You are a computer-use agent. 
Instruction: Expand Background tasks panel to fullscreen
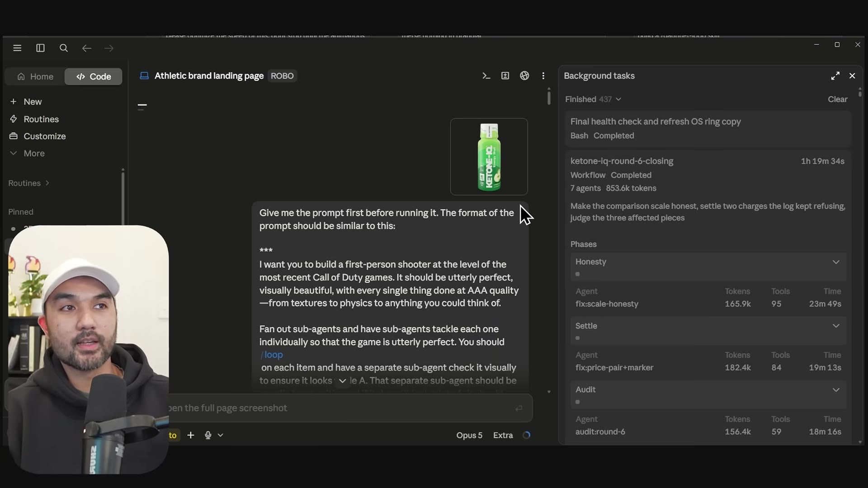835,76
